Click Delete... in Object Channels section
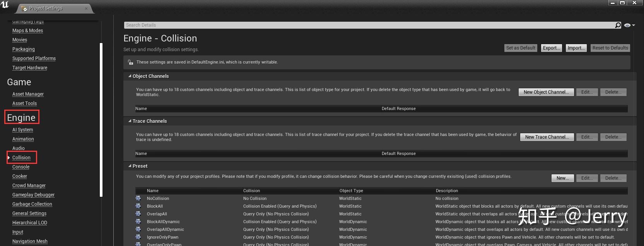The width and height of the screenshot is (644, 246). click(x=613, y=92)
